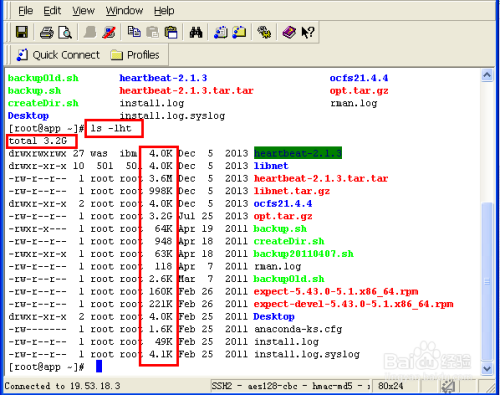Screen dimensions: 500x395
Task: Click the terminal scrollbar up arrow
Action: (x=487, y=76)
